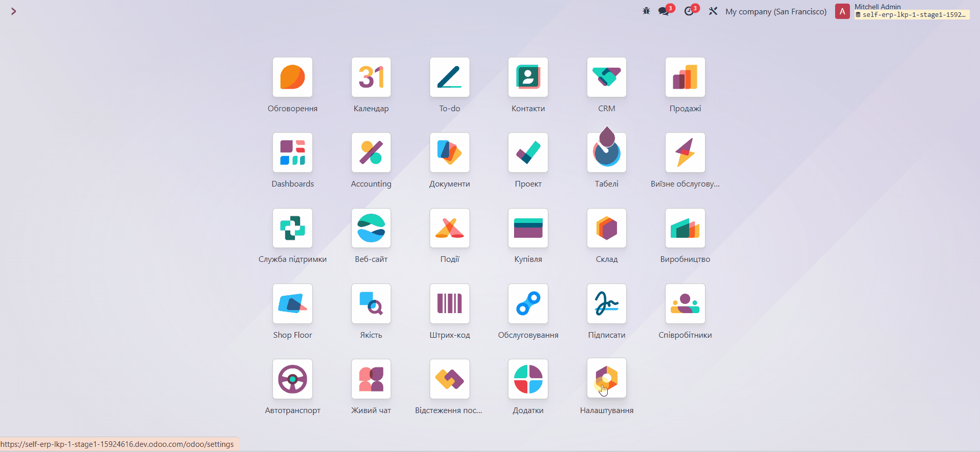Launch the Додатки apps module
Viewport: 980px width, 452px height.
(x=528, y=379)
